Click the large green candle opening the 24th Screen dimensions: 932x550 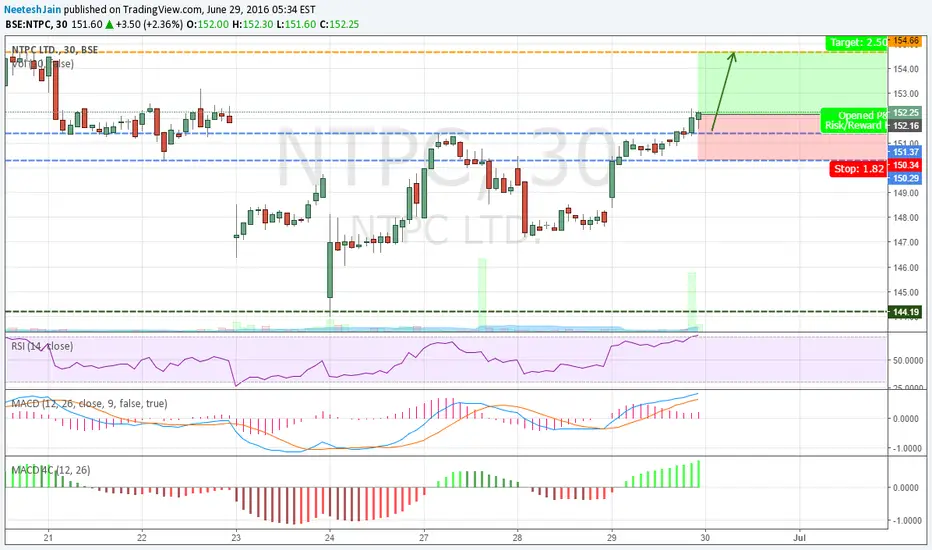(x=330, y=269)
